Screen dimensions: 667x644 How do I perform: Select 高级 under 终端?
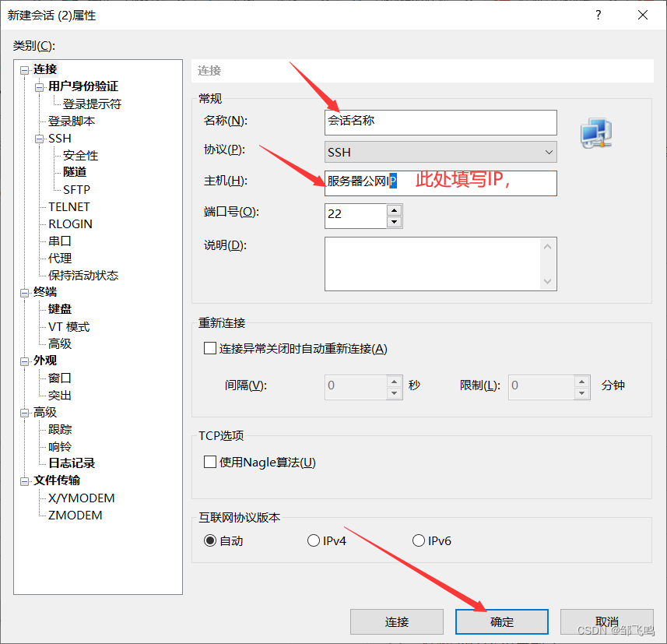pos(60,343)
